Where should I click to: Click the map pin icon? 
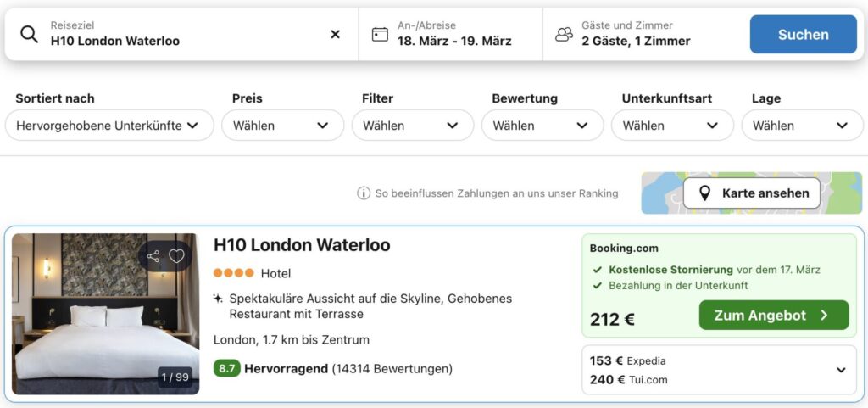704,193
